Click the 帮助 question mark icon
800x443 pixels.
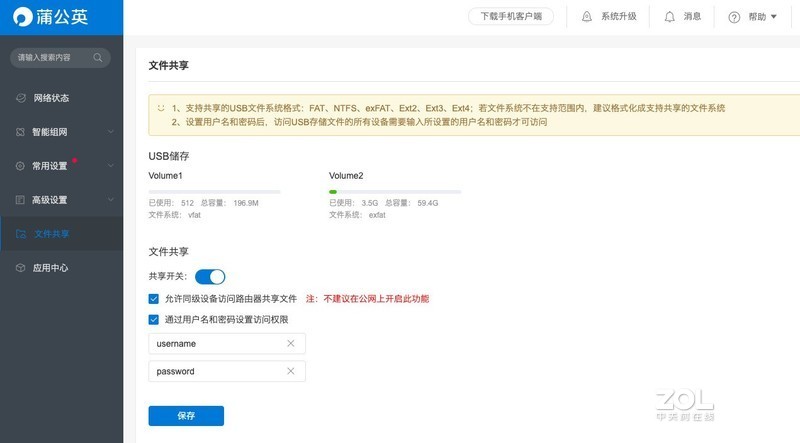734,17
